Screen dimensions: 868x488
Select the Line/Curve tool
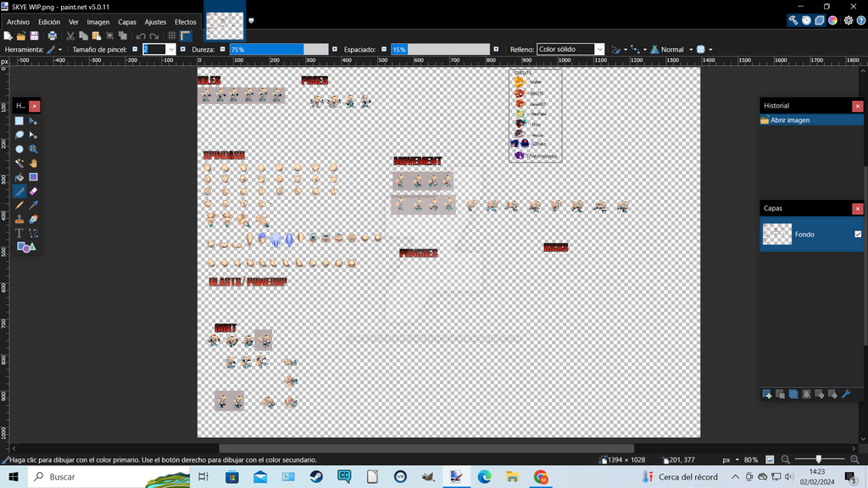click(x=33, y=233)
